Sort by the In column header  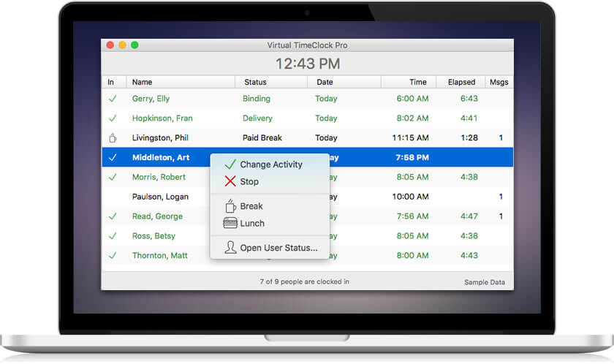[x=113, y=82]
